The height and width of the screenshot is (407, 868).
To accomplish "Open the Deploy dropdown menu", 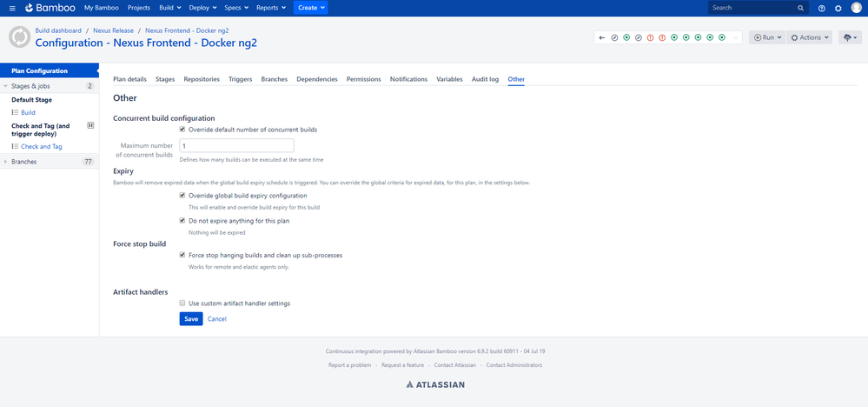I will 202,8.
